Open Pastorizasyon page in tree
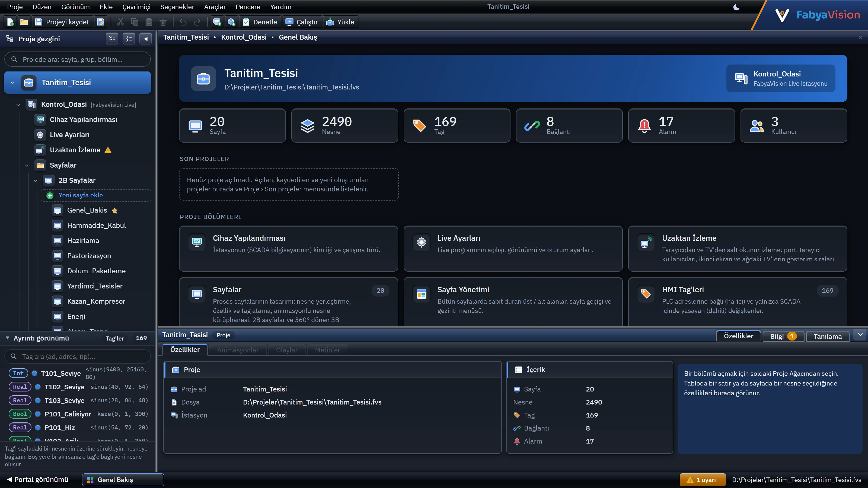868x488 pixels. click(89, 256)
